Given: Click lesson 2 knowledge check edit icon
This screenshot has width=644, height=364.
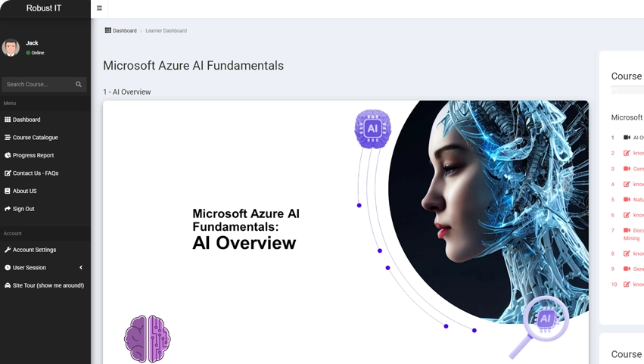Looking at the screenshot, I should coord(627,153).
